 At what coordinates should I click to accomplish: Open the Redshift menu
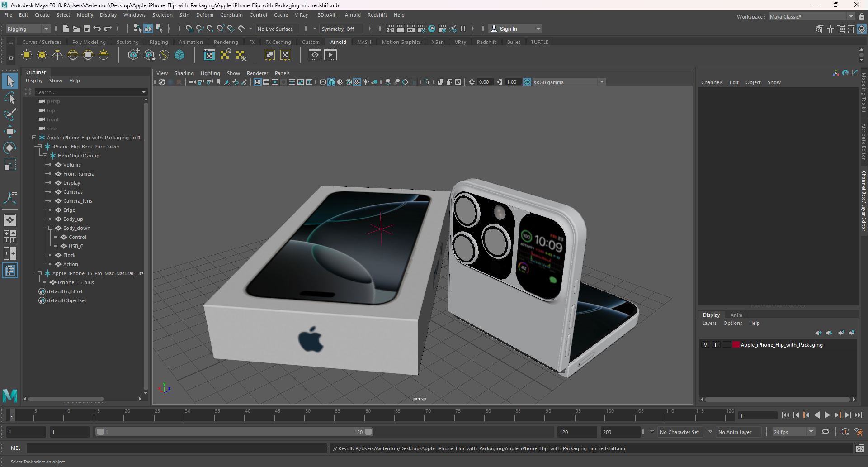[377, 15]
